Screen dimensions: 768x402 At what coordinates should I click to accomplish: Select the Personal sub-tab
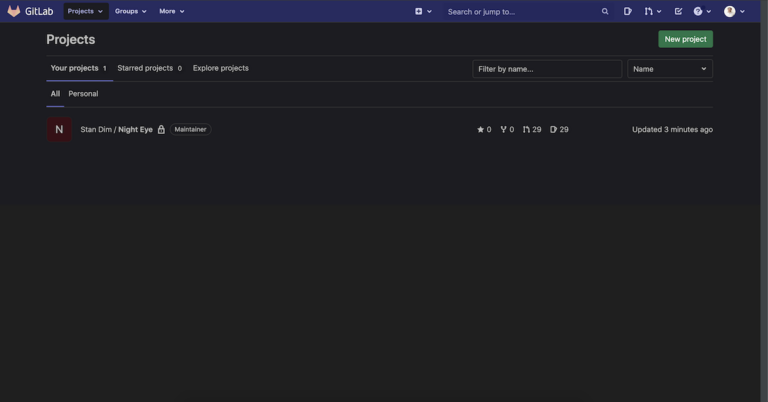(83, 94)
